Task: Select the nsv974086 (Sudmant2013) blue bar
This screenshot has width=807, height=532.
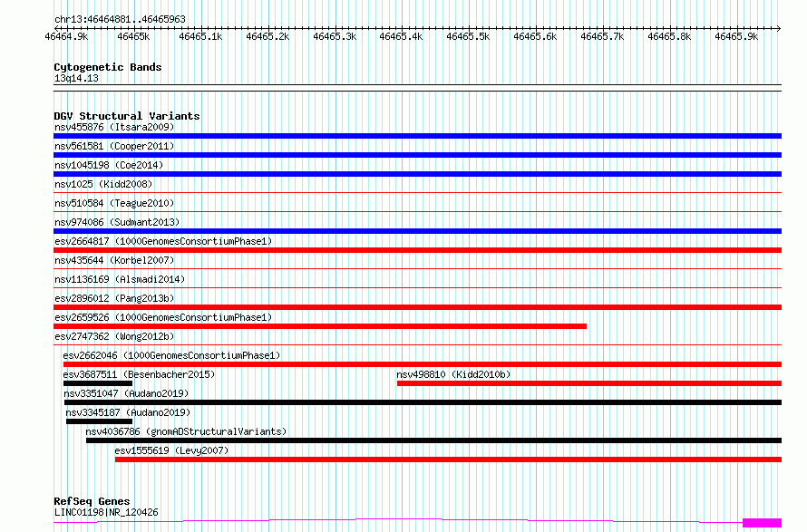Action: (x=417, y=231)
